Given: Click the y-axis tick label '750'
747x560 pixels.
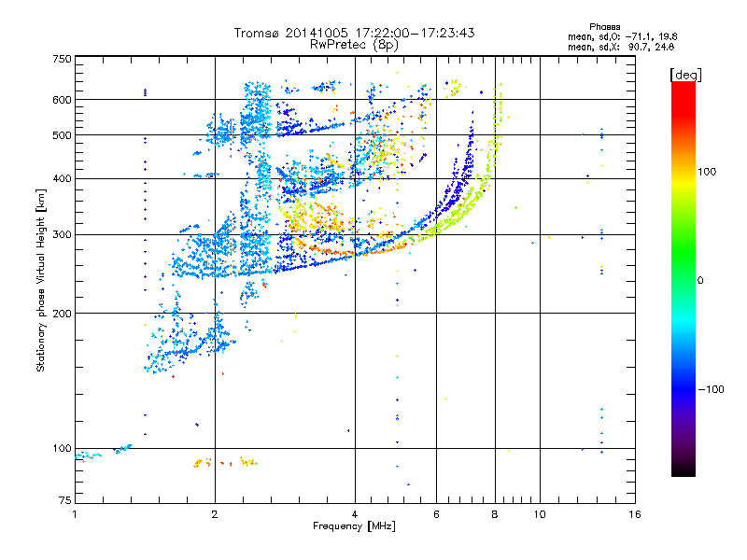Looking at the screenshot, I should [62, 59].
